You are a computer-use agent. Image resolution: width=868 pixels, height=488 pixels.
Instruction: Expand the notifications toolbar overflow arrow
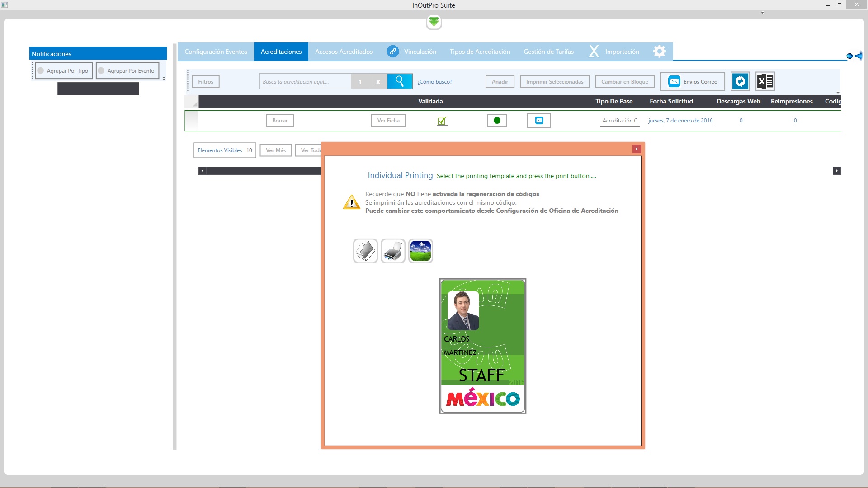pos(164,79)
